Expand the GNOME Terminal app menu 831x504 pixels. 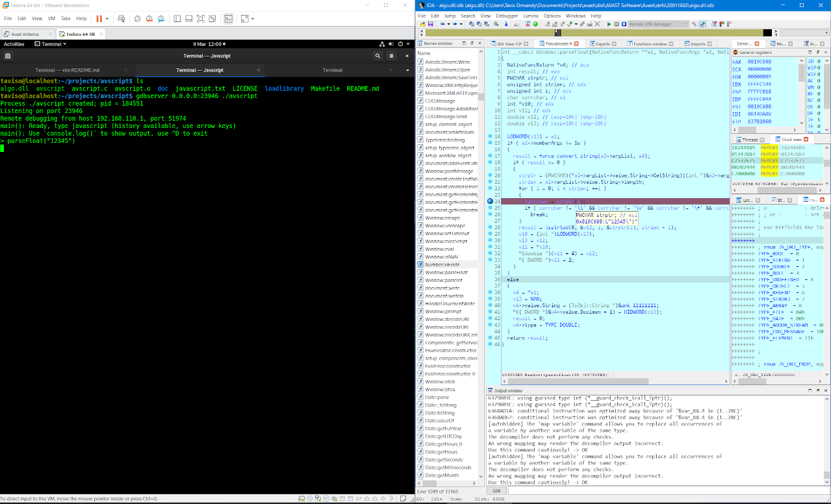tap(50, 44)
